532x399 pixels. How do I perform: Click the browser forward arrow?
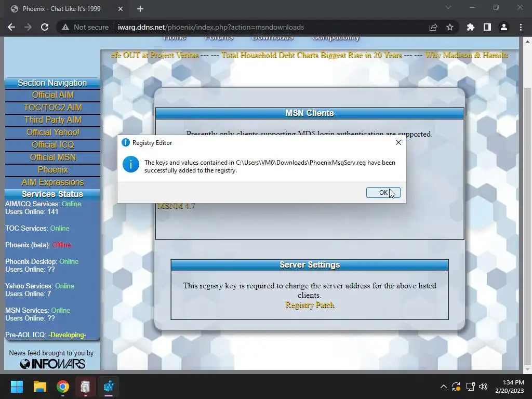click(28, 27)
